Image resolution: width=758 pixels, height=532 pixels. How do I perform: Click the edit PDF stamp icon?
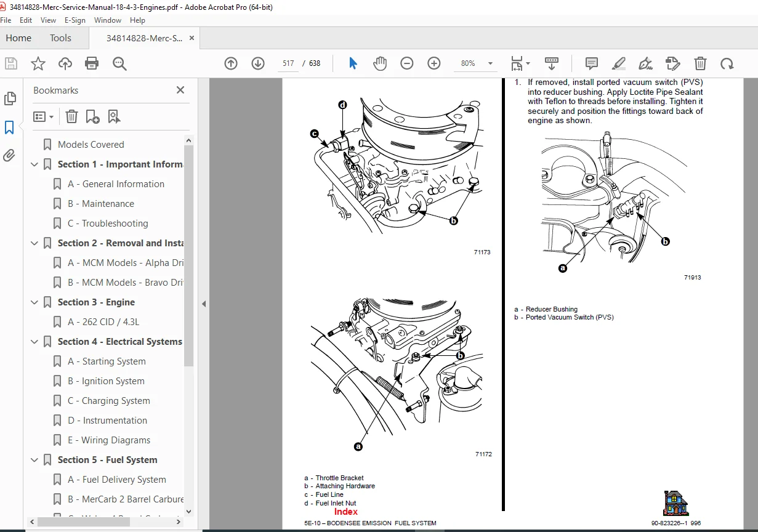click(673, 63)
